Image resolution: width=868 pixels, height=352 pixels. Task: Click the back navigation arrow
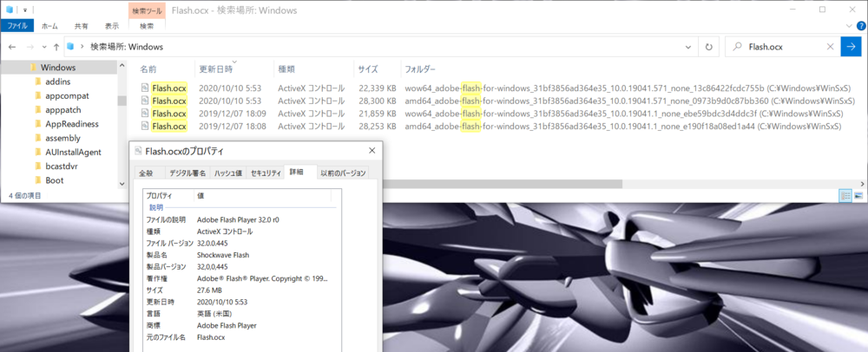tap(12, 47)
